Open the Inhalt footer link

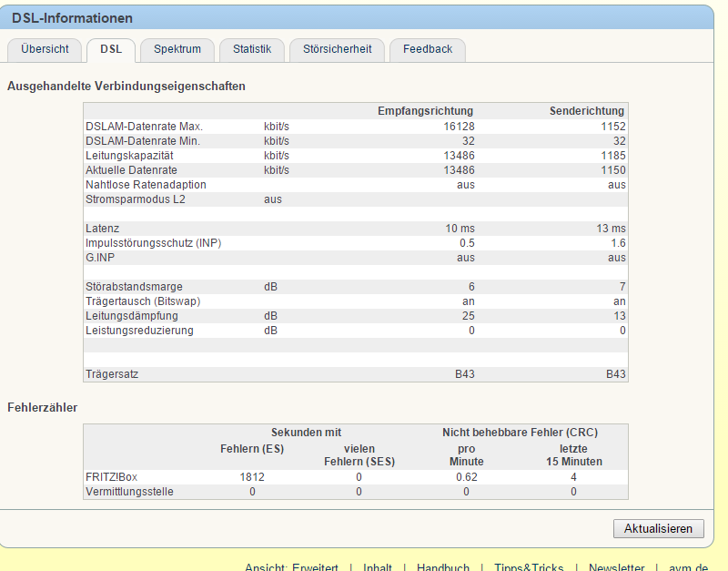(377, 566)
